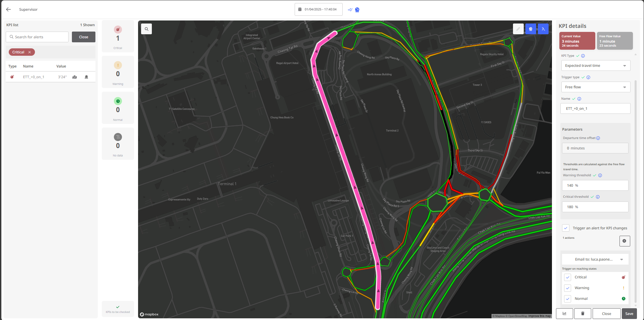Open the street view icon for ETT_+0_on_1

pyautogui.click(x=74, y=77)
